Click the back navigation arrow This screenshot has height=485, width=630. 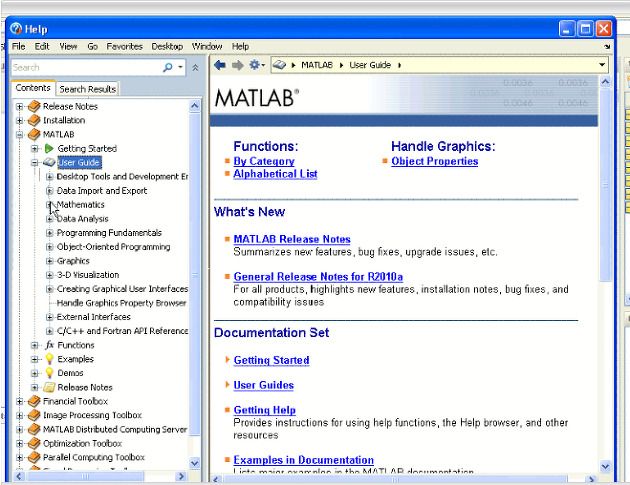click(x=219, y=65)
